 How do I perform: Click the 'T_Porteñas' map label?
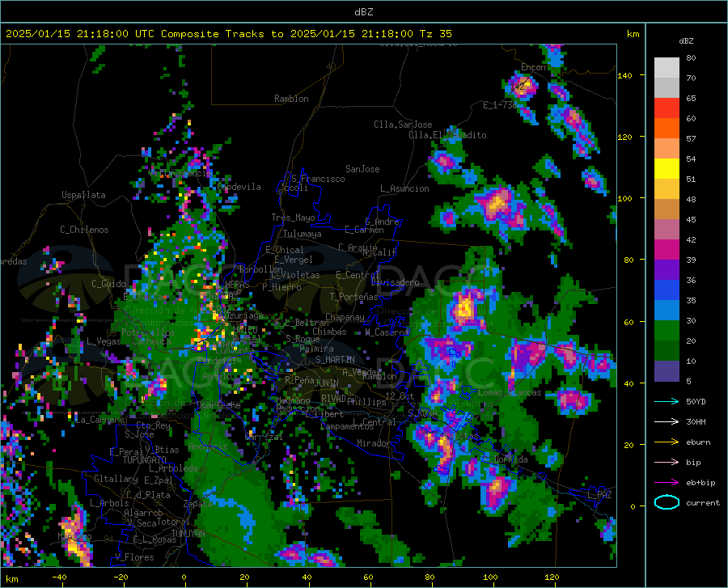point(353,297)
